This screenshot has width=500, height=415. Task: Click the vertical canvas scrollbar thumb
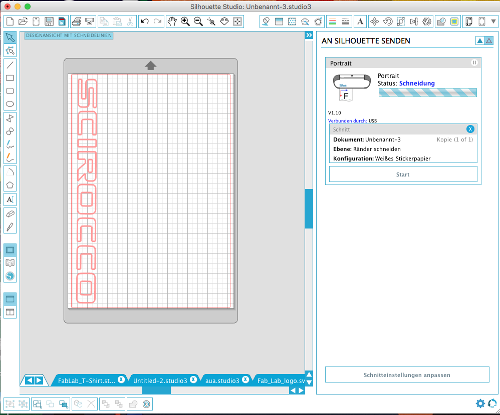pyautogui.click(x=309, y=209)
